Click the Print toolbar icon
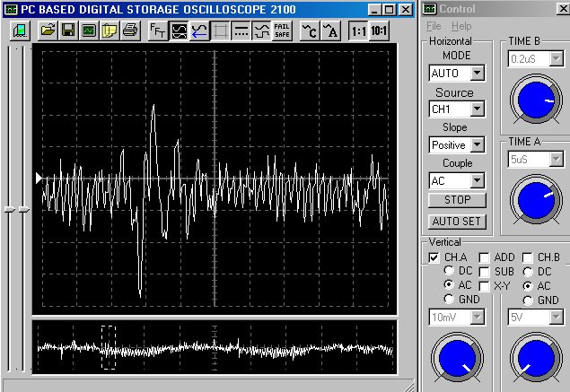The height and width of the screenshot is (392, 570). [x=130, y=30]
